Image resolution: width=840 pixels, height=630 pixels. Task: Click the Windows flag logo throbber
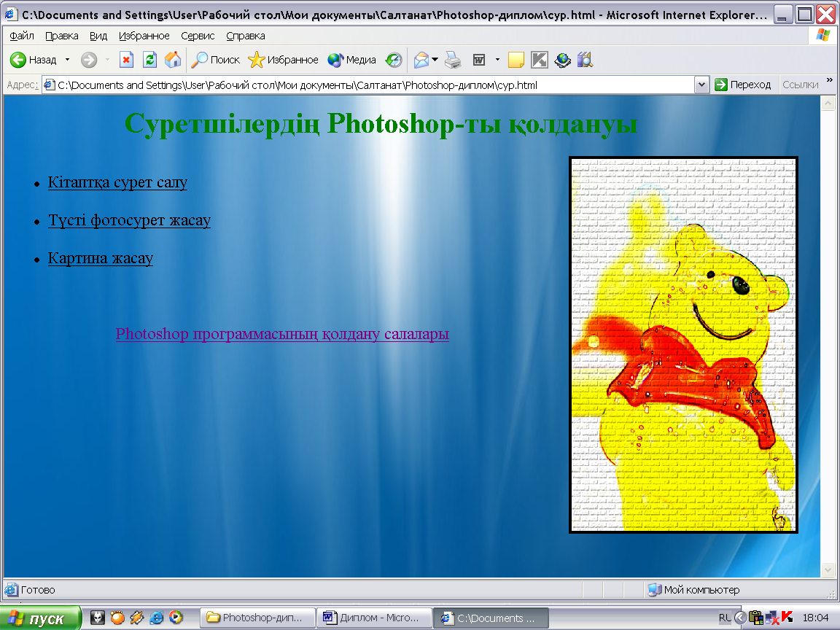coord(823,35)
